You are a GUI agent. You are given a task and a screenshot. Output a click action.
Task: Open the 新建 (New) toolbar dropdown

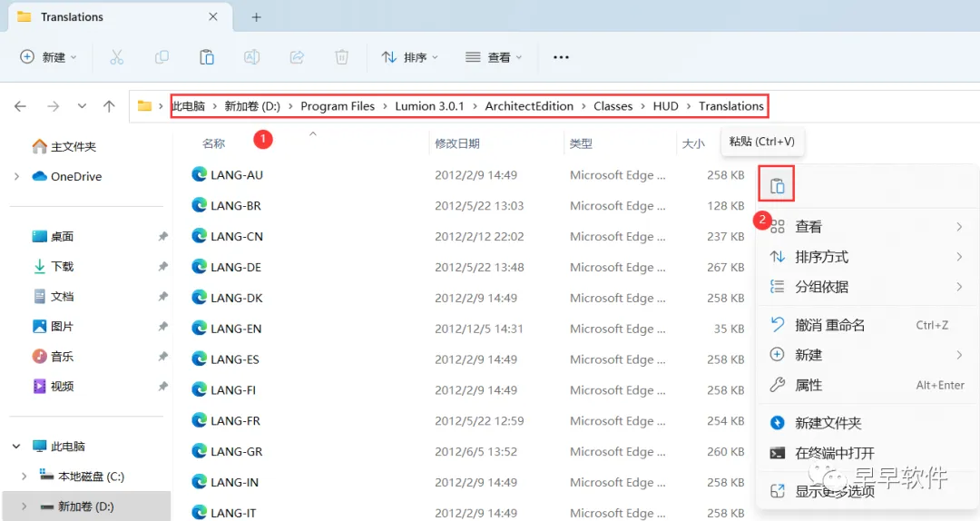pyautogui.click(x=49, y=57)
